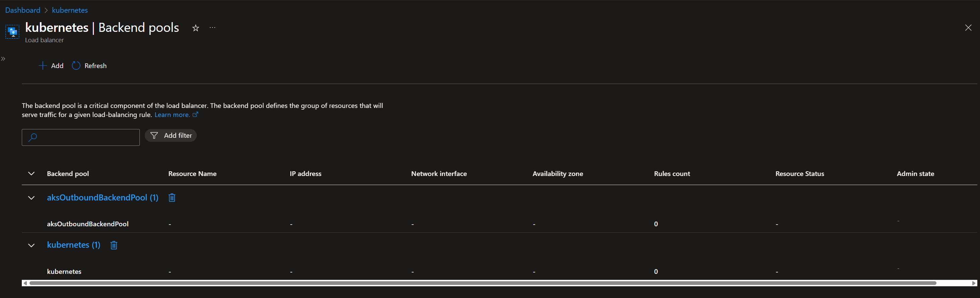
Task: Delete the aksOutboundBackendPool using trash icon
Action: click(x=172, y=197)
